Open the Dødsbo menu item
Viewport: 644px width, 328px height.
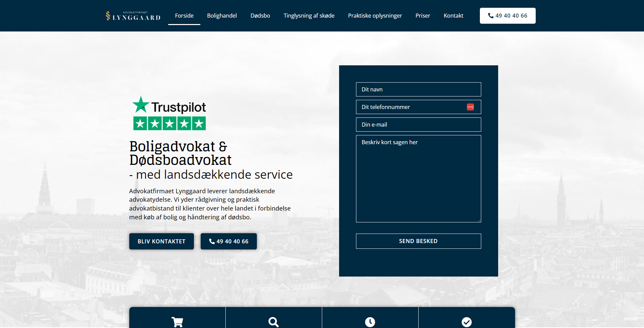tap(260, 16)
